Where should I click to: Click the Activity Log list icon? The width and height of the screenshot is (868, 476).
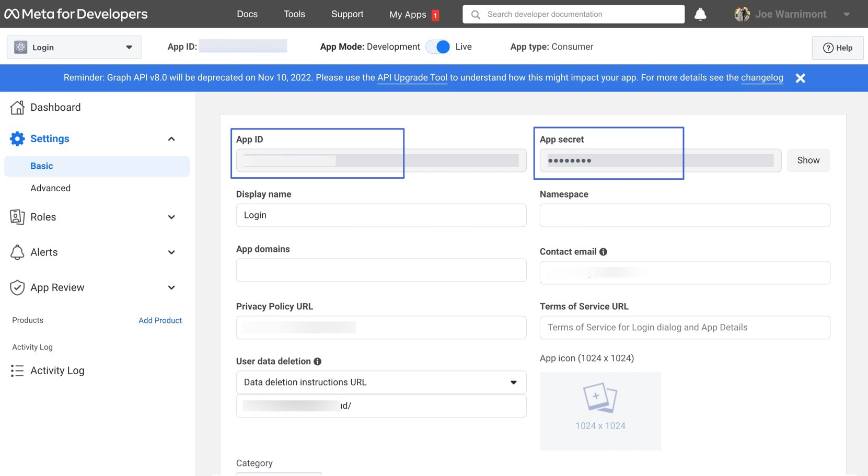coord(17,370)
